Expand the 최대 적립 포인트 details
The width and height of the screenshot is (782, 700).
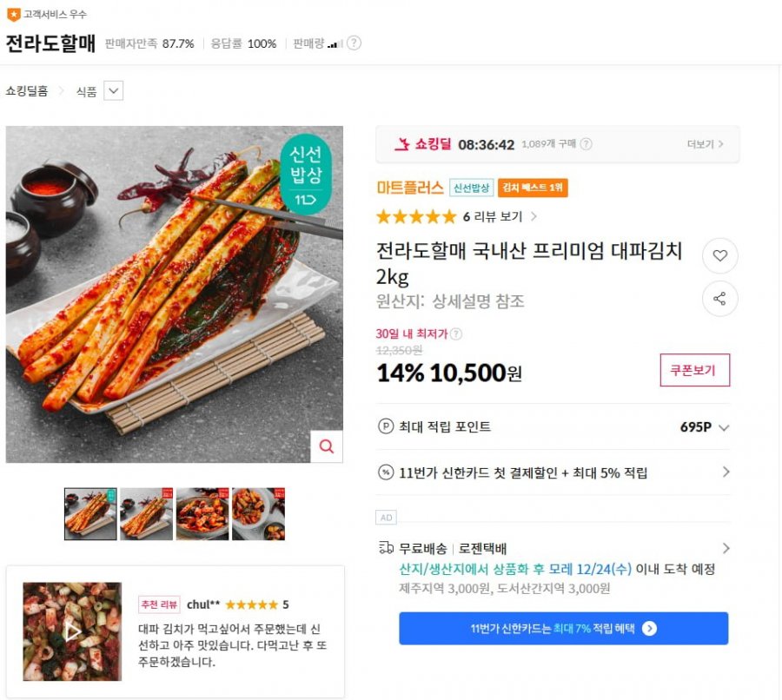click(x=724, y=427)
